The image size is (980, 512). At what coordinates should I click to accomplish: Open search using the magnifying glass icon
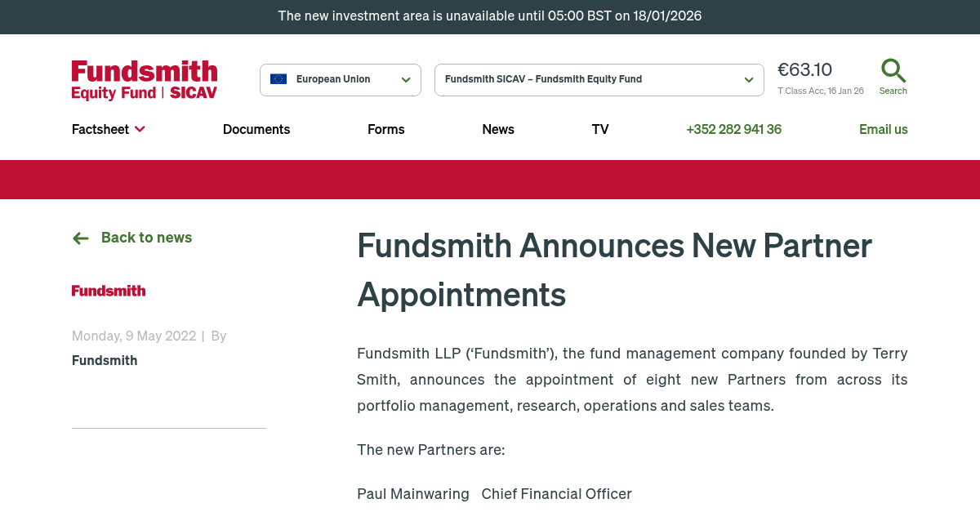coord(893,70)
